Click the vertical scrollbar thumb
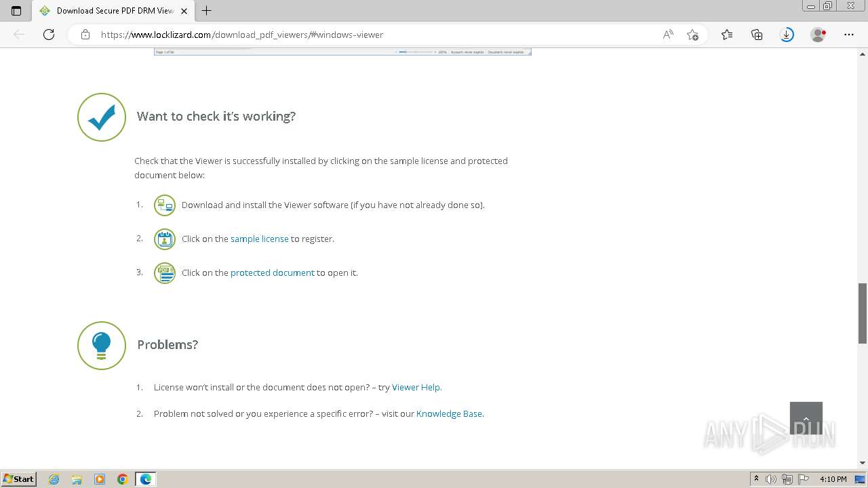 coord(863,313)
